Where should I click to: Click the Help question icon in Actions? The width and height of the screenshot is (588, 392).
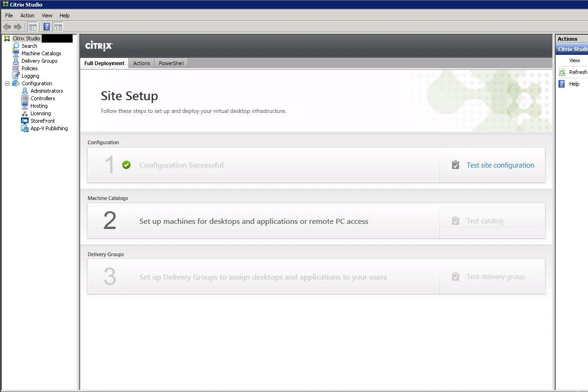click(x=562, y=84)
